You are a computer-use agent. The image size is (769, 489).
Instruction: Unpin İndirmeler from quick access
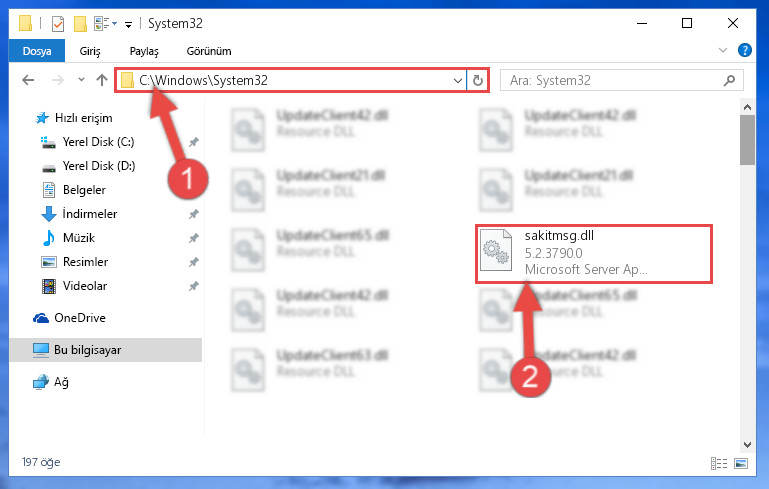coord(194,214)
